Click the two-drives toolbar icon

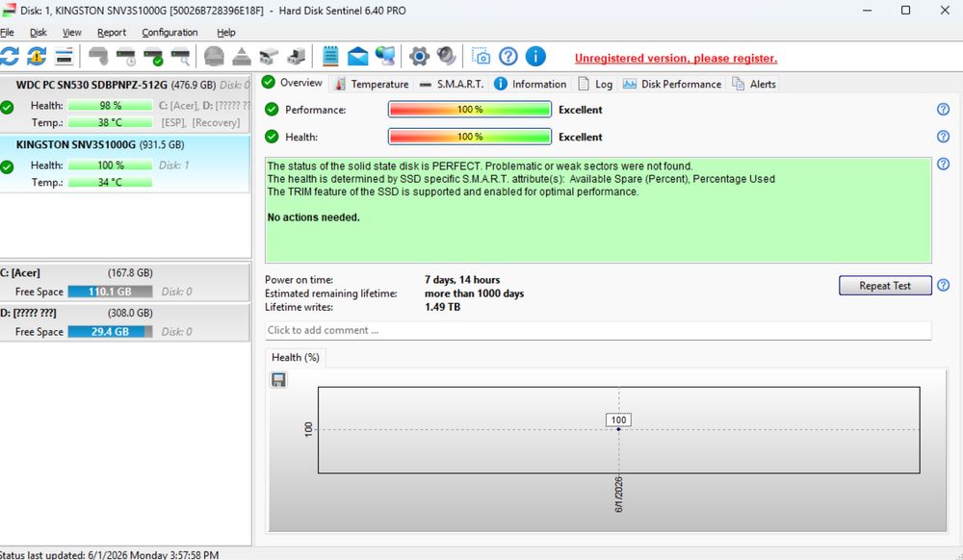click(x=269, y=57)
